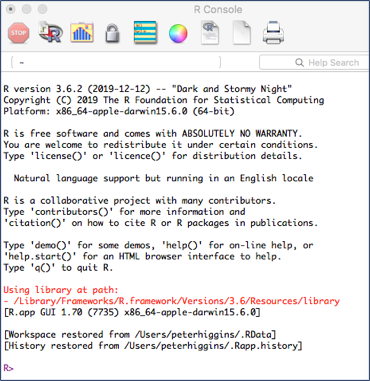Click the printer icon
The image size is (370, 381).
coord(273,33)
